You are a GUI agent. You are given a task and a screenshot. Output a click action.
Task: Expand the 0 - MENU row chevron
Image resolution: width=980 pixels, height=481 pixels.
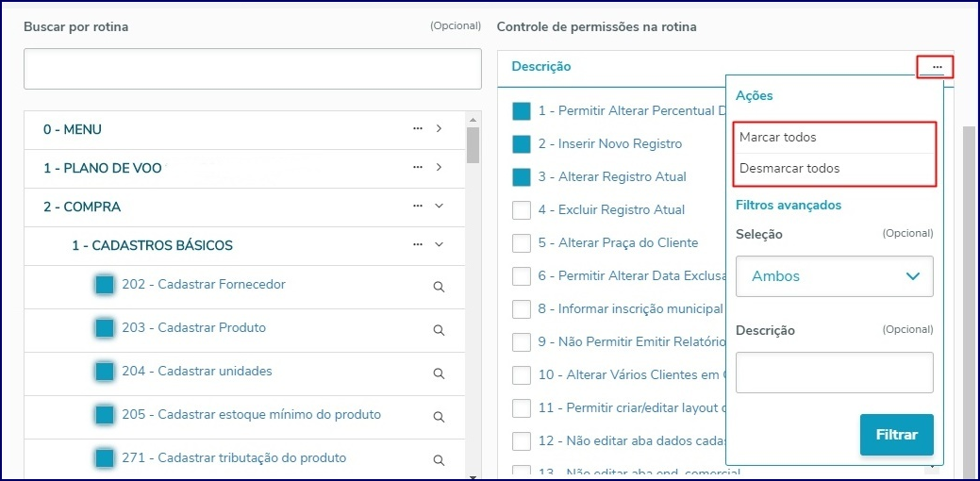[439, 128]
